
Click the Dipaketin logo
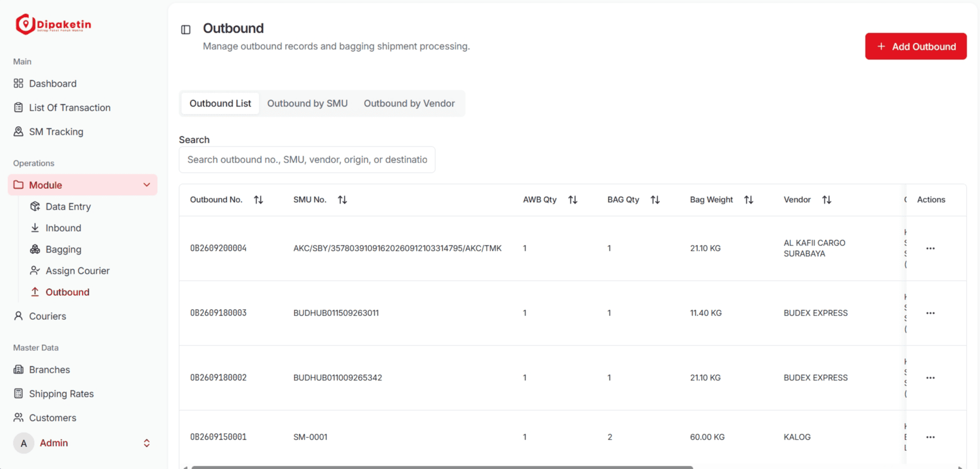pos(53,24)
